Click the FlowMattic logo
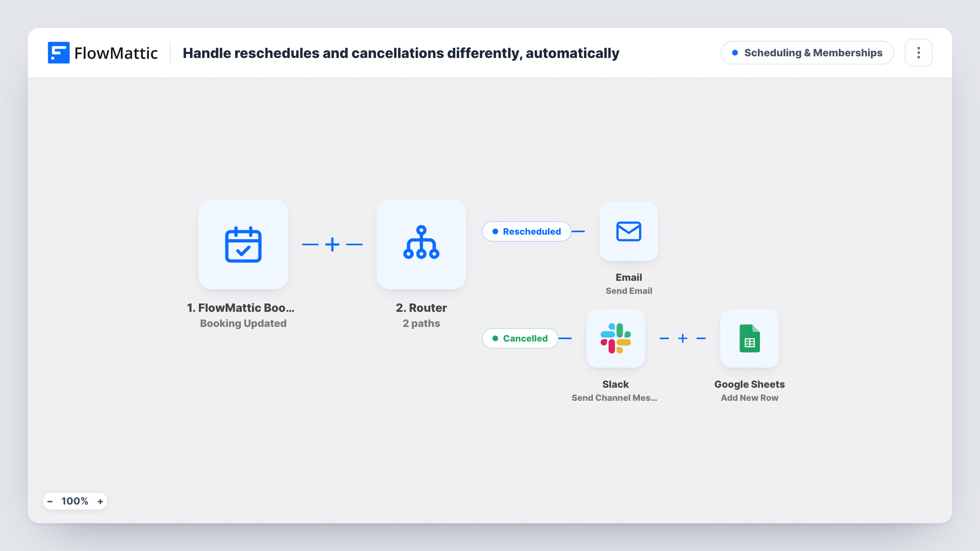 102,53
